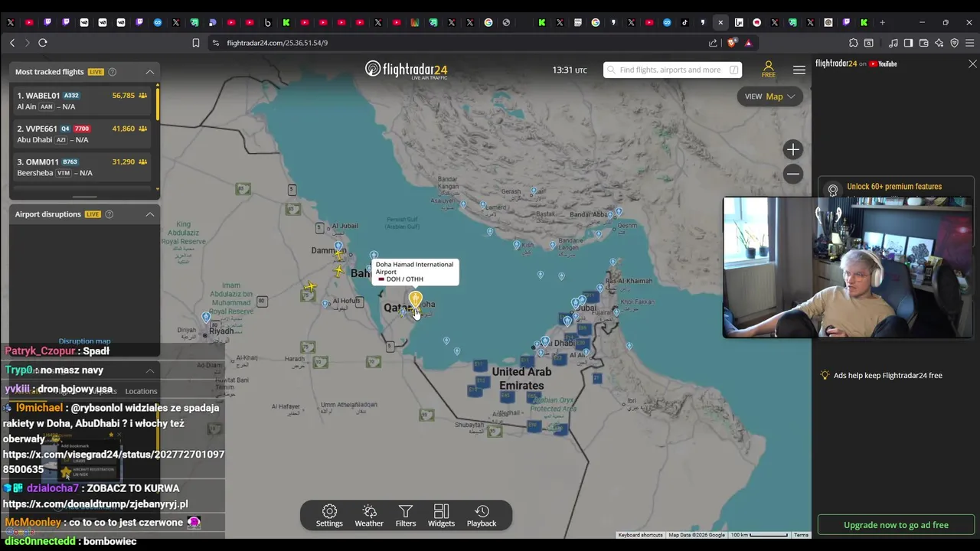The height and width of the screenshot is (551, 980).
Task: Open browser extensions puzzle icon
Action: point(854,43)
